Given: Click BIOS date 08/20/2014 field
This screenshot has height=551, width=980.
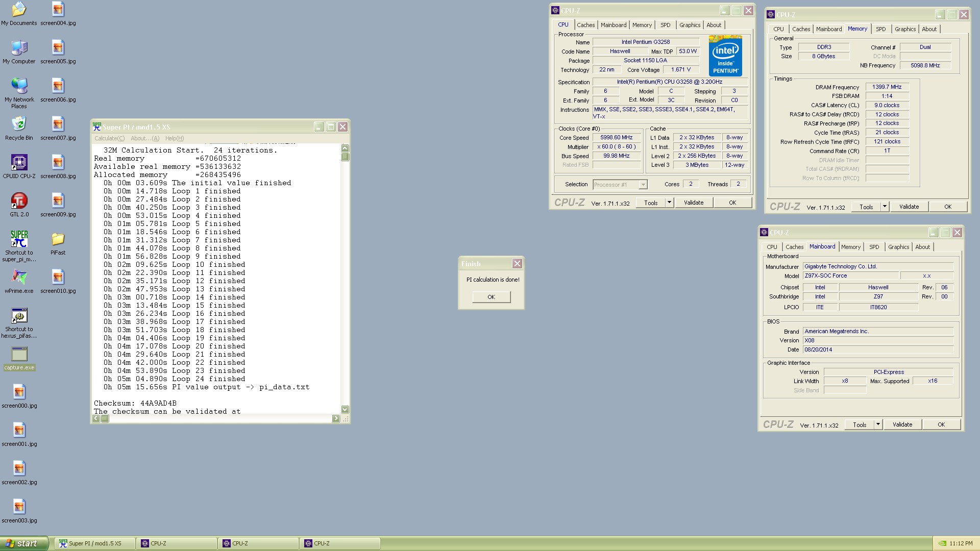Looking at the screenshot, I should click(x=878, y=350).
